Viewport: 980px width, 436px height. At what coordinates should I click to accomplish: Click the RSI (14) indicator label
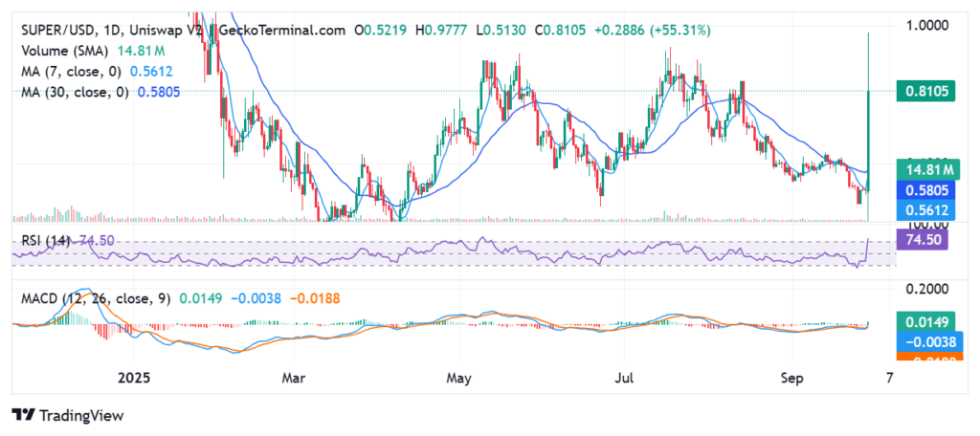(x=45, y=241)
